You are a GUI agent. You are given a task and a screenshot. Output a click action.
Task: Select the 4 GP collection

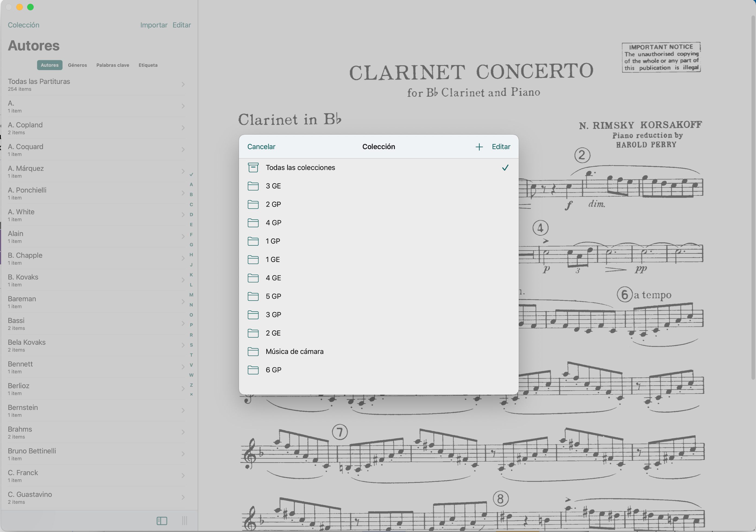point(274,223)
